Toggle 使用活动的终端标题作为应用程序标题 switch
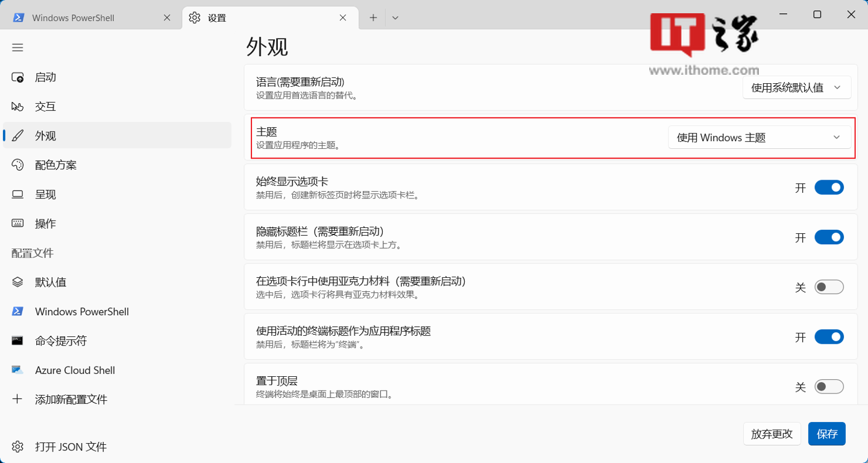Screen dimensions: 868x463 [x=829, y=336]
